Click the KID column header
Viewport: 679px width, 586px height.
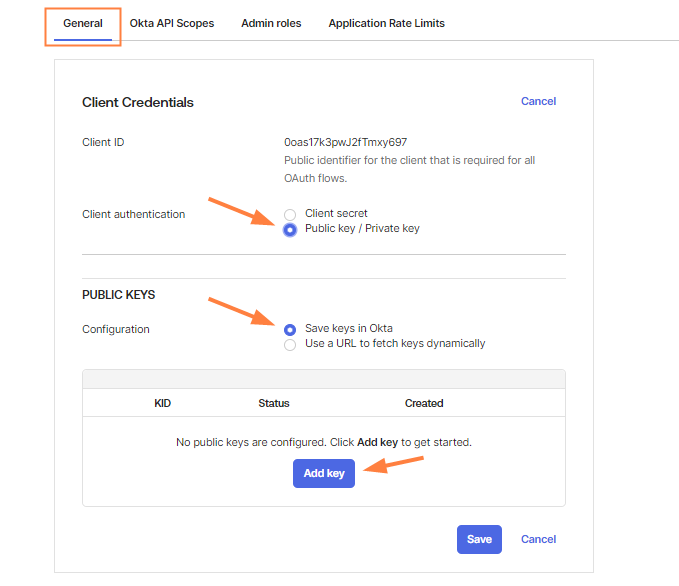pyautogui.click(x=163, y=403)
